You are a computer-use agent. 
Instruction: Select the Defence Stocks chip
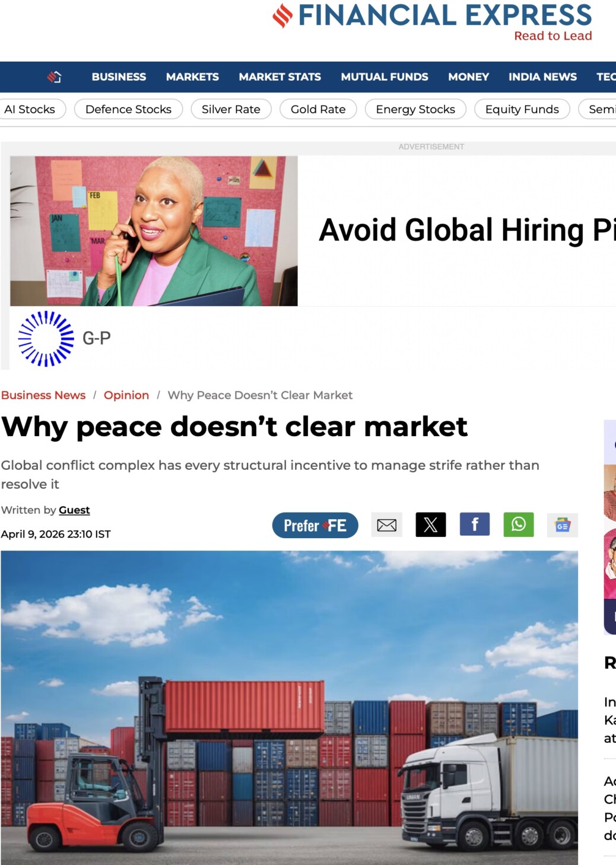pyautogui.click(x=128, y=109)
